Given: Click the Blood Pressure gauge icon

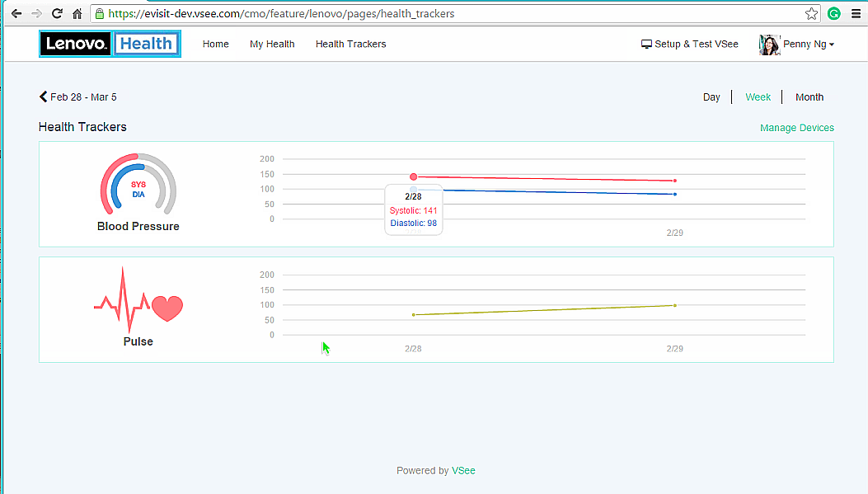Looking at the screenshot, I should [138, 184].
